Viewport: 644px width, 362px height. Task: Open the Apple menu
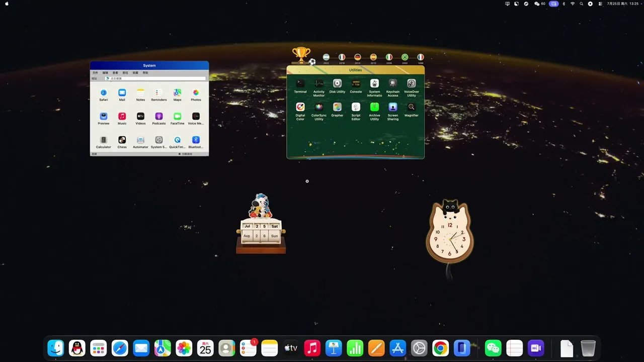7,4
